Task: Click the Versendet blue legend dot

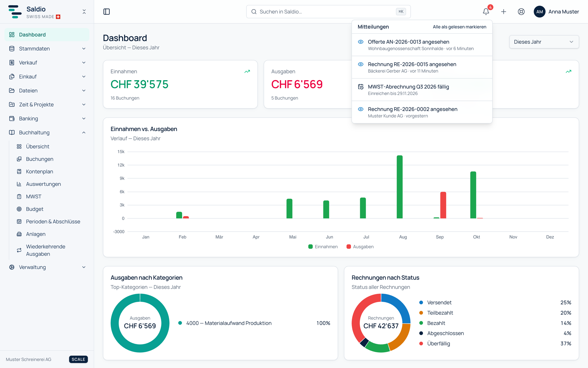Action: pos(421,302)
